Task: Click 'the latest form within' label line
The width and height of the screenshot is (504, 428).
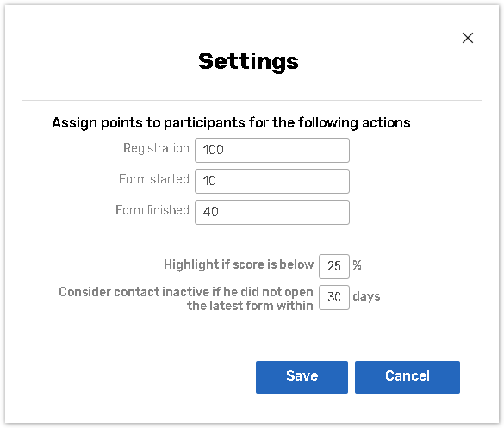Action: click(250, 306)
